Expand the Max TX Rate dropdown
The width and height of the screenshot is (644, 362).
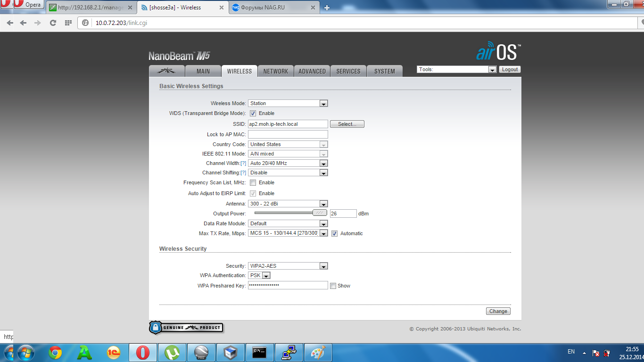coord(288,233)
